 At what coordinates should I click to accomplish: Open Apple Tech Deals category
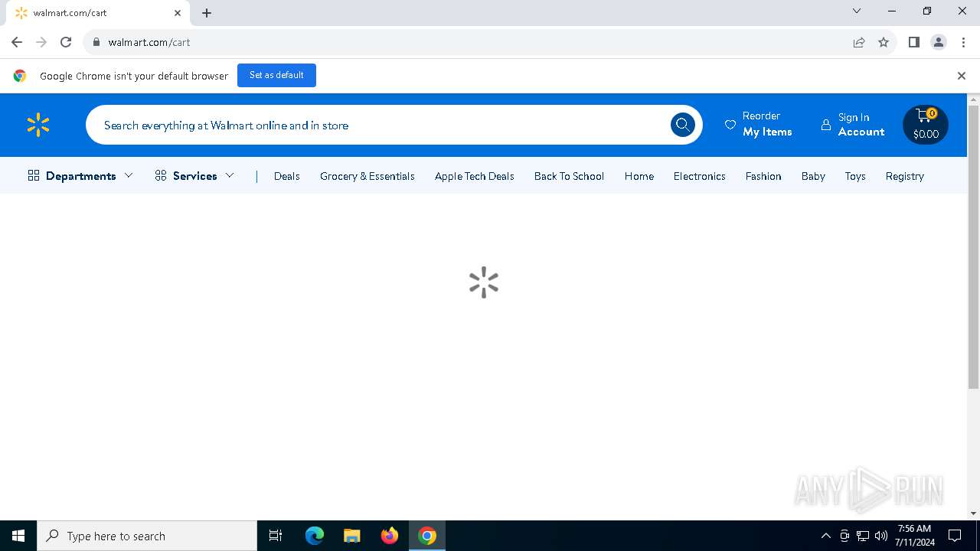pos(475,176)
